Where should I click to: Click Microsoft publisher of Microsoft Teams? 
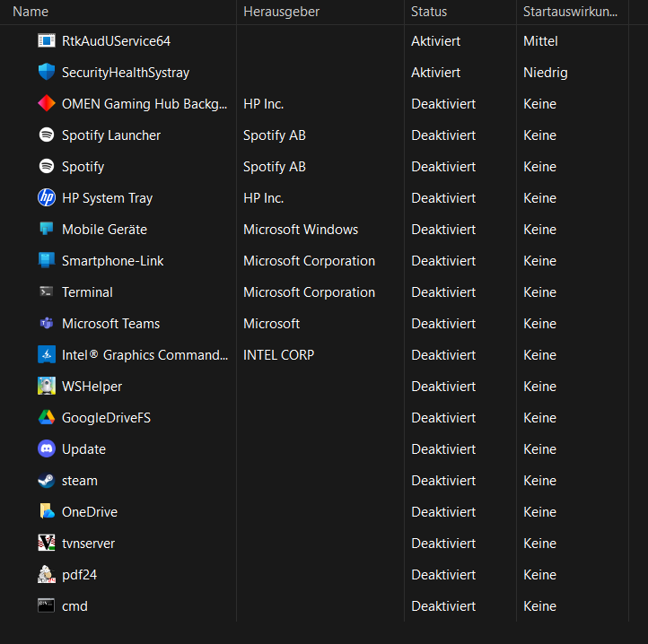pos(272,324)
